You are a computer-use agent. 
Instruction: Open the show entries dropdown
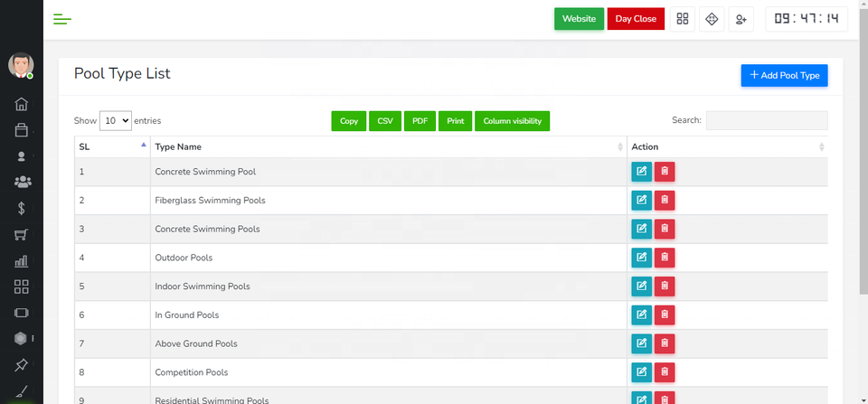click(x=116, y=120)
